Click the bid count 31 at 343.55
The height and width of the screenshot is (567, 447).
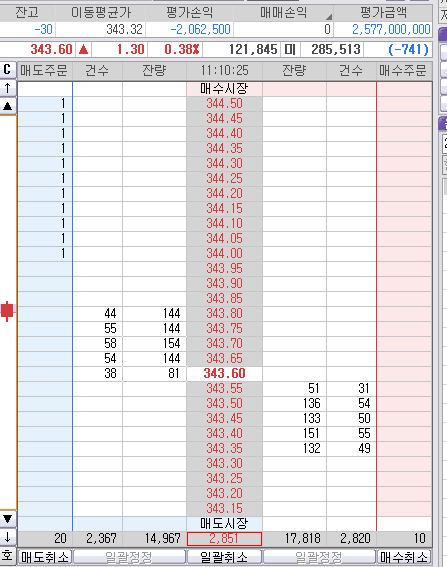(364, 389)
